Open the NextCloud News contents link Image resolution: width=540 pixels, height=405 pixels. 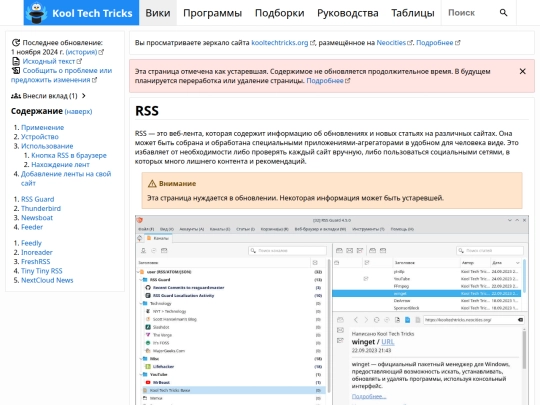click(x=47, y=280)
